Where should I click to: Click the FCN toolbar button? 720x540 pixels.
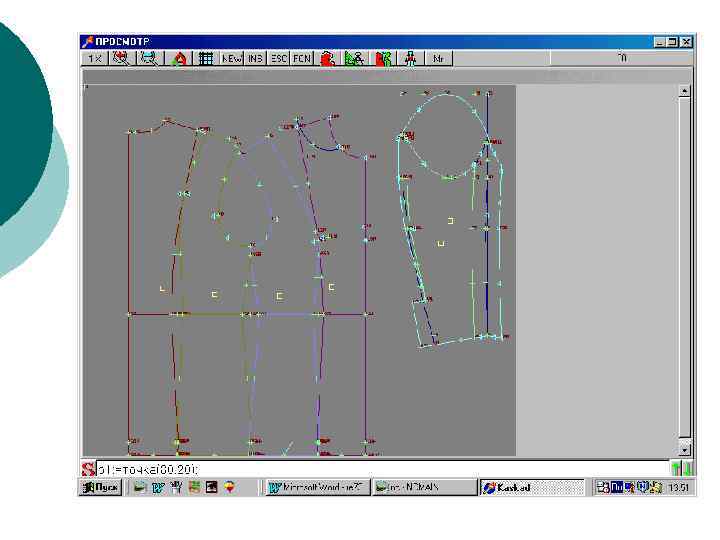(x=302, y=58)
